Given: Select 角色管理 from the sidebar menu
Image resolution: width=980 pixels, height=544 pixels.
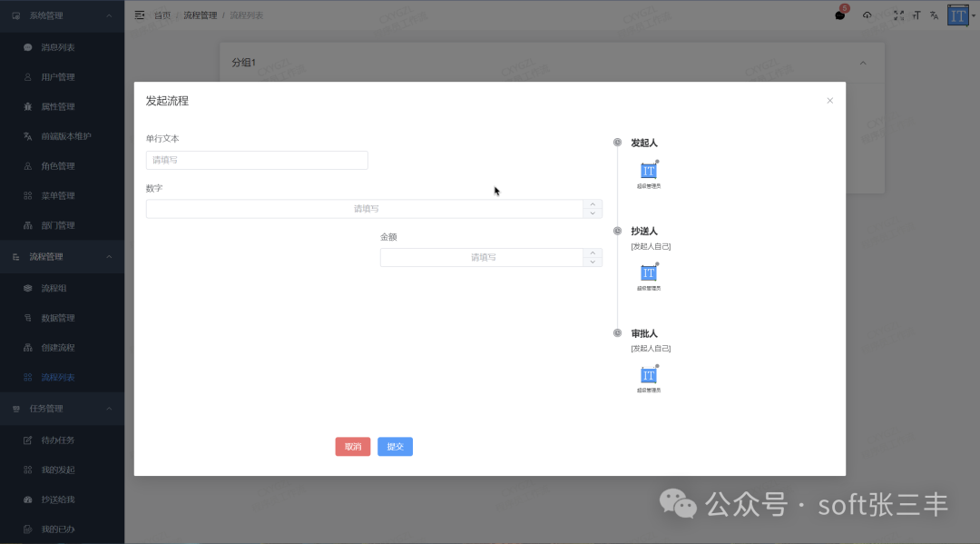Looking at the screenshot, I should coord(56,165).
